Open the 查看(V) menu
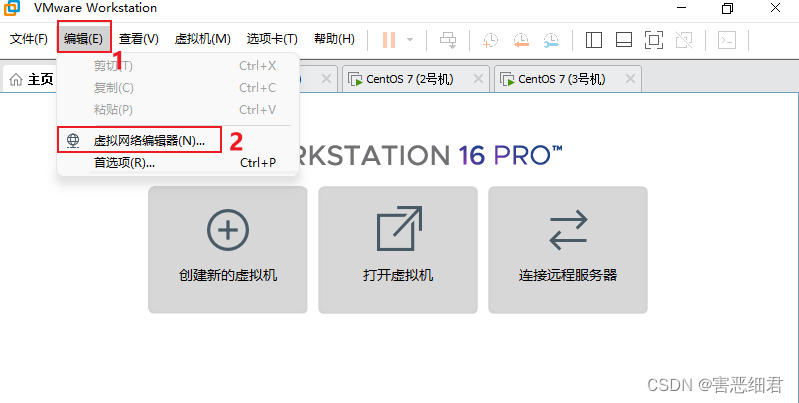This screenshot has width=799, height=403. [x=139, y=39]
